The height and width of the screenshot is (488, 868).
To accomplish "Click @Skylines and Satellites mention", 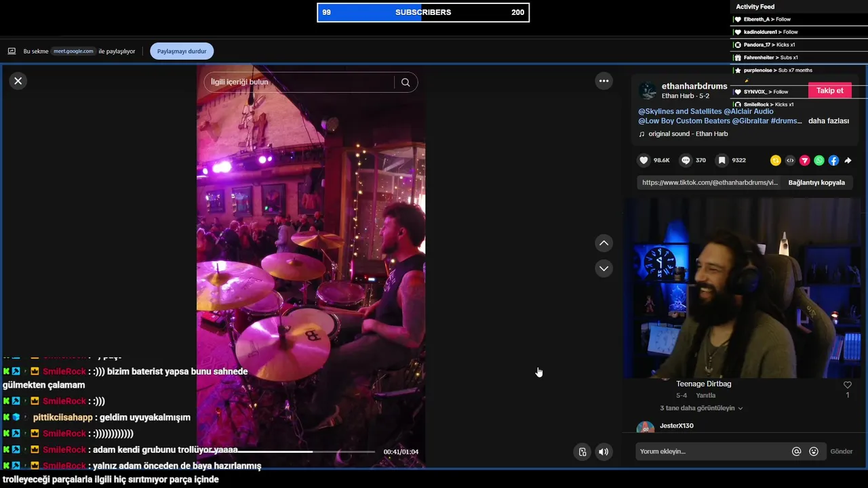I will (679, 111).
